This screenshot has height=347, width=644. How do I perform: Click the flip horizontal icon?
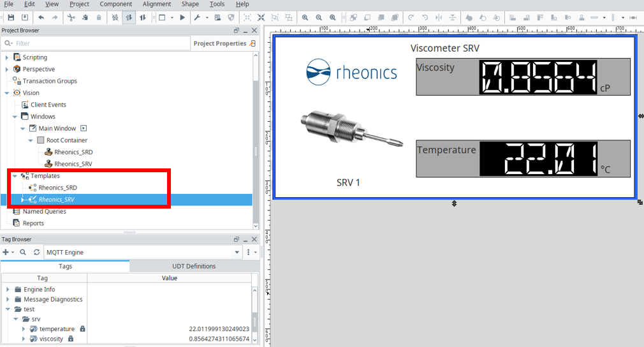[439, 17]
